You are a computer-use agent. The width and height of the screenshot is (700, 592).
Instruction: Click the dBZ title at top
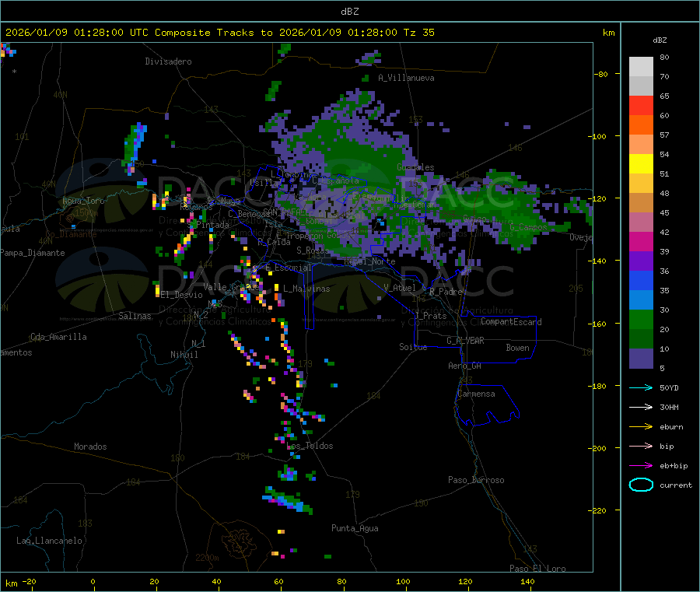point(349,11)
